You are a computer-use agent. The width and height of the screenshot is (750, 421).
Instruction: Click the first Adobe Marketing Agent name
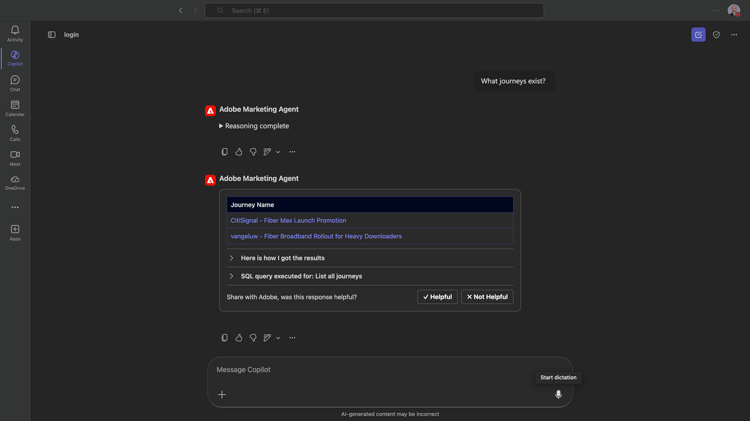coord(259,109)
